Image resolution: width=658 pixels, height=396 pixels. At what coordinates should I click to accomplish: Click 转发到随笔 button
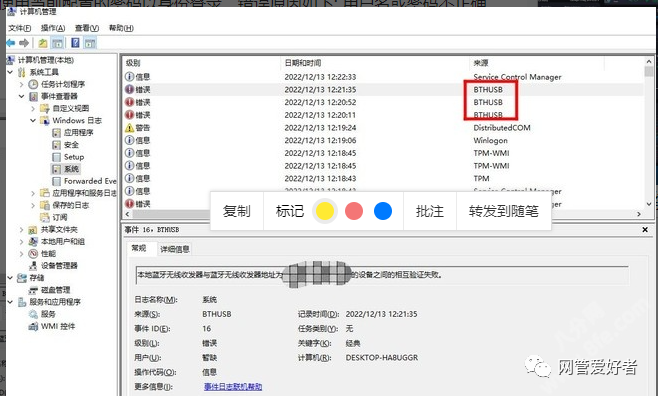point(504,211)
